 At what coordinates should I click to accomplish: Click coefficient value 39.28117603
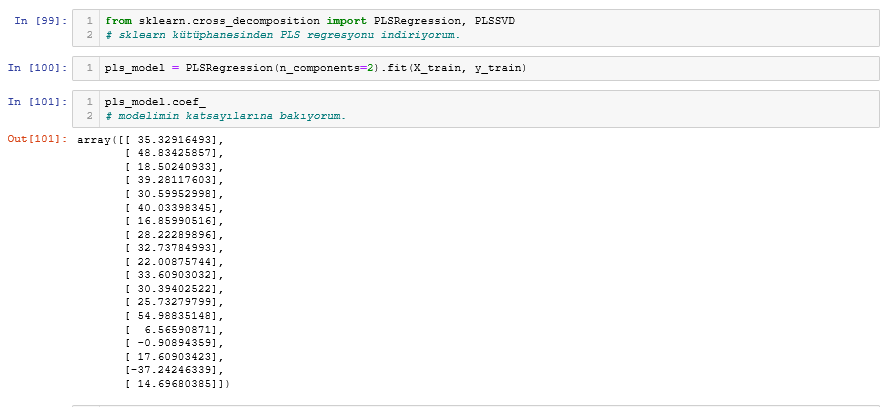[x=176, y=179]
